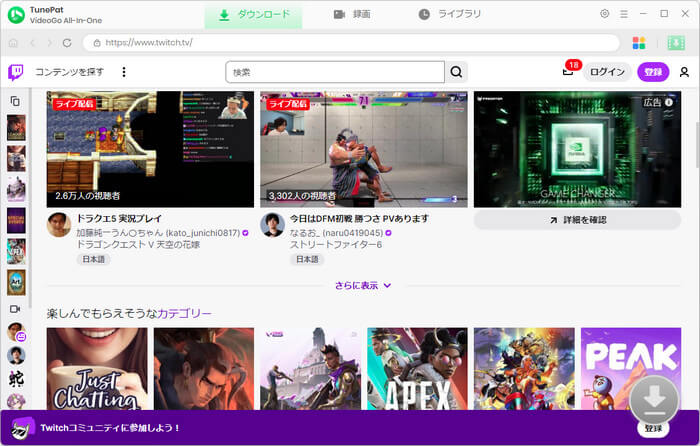
Task: Open コンテンツを探す menu
Action: tap(69, 72)
